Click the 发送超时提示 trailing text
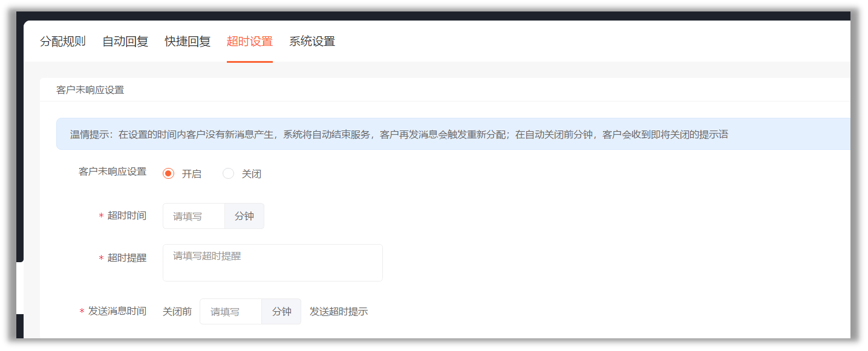The height and width of the screenshot is (351, 868). coord(339,312)
